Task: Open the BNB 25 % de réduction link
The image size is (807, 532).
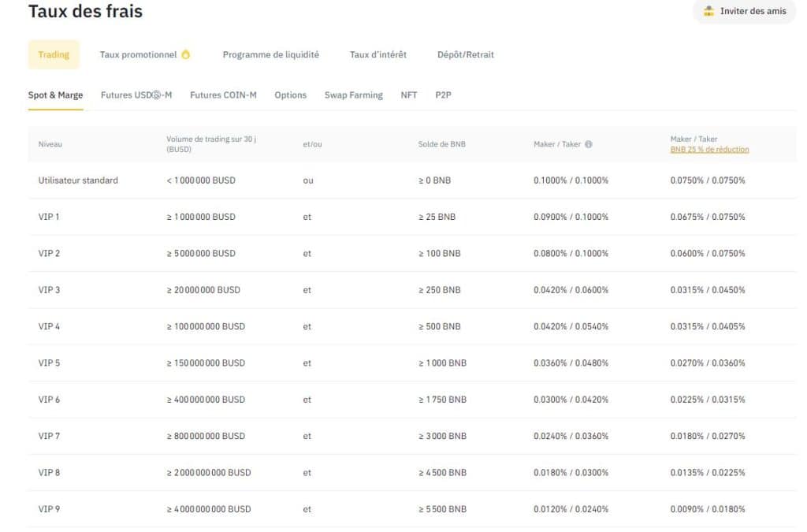Action: tap(708, 149)
